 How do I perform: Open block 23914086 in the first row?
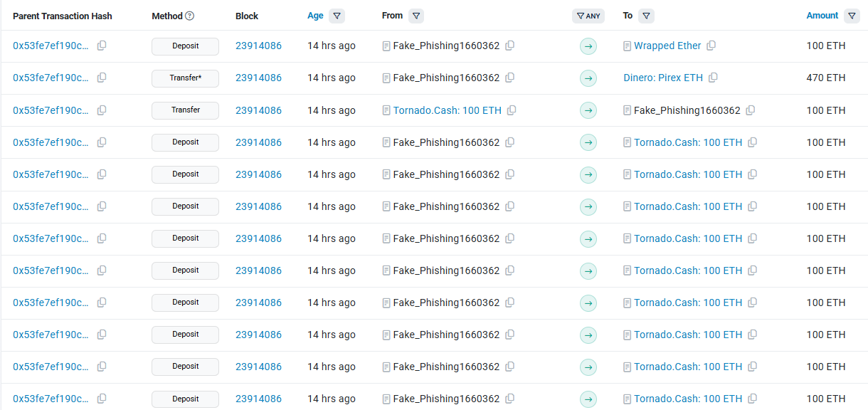[x=258, y=46]
